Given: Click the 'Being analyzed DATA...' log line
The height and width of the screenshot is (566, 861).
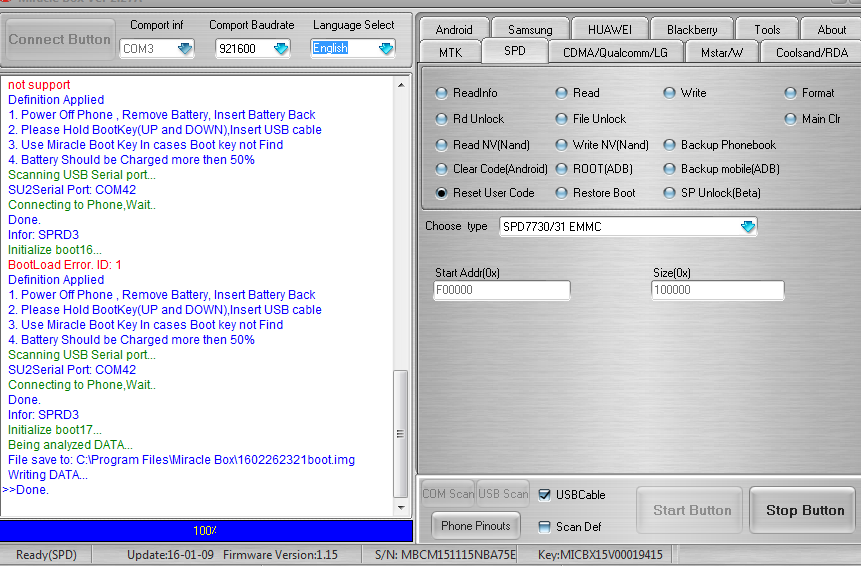Looking at the screenshot, I should 70,445.
